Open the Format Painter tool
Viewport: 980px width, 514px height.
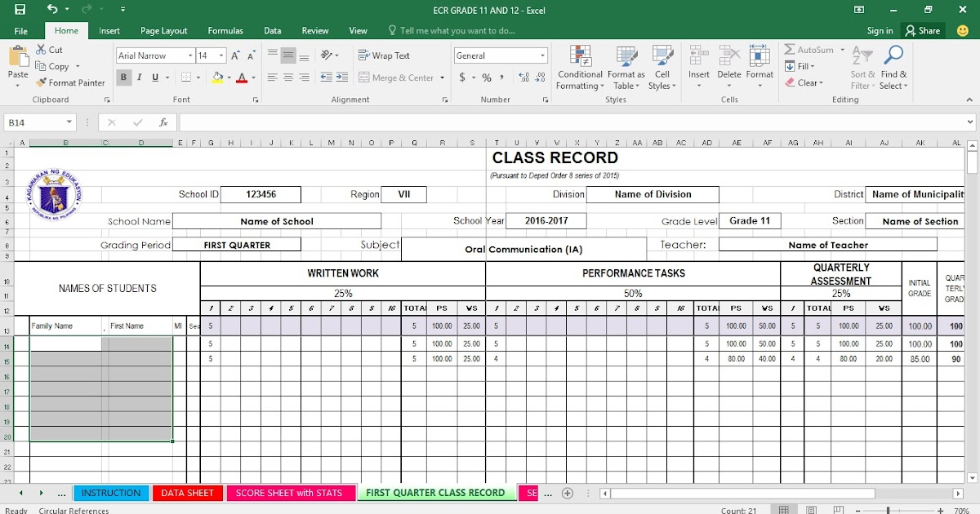click(71, 82)
